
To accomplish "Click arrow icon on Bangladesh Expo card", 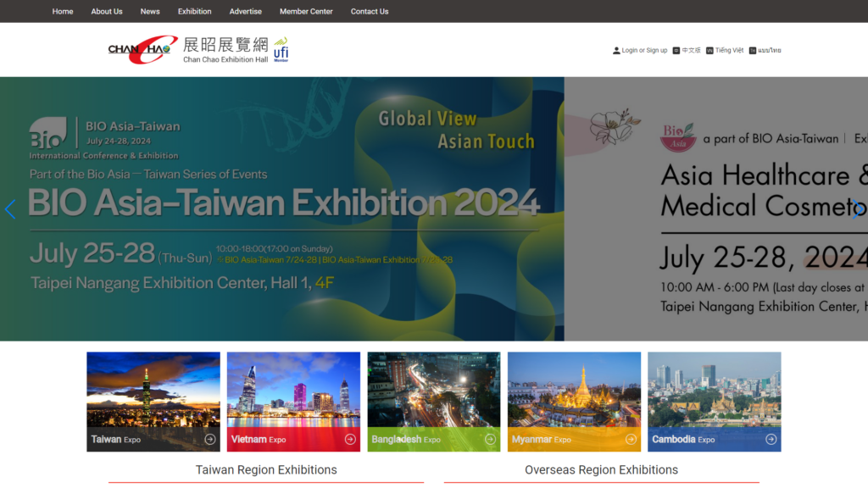I will (491, 440).
